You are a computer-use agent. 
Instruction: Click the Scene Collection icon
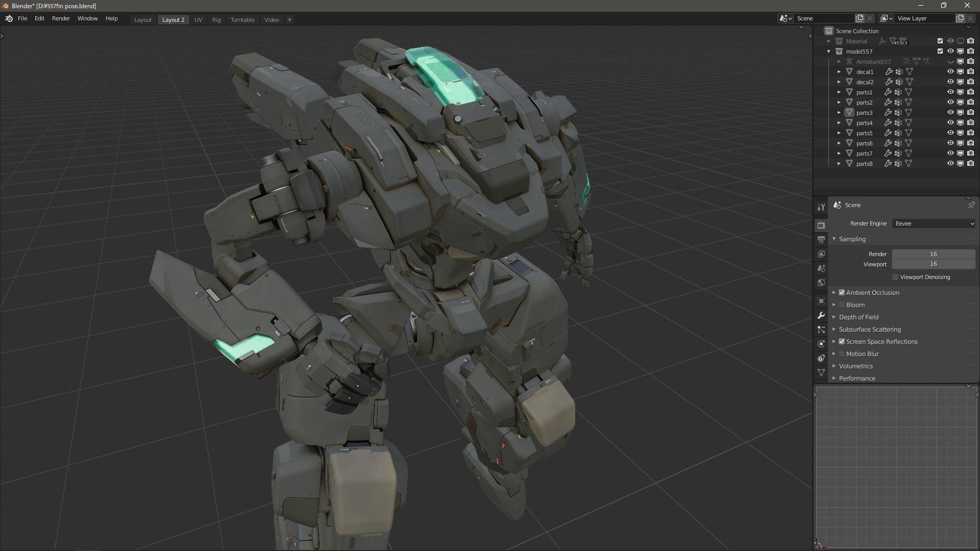coord(829,31)
